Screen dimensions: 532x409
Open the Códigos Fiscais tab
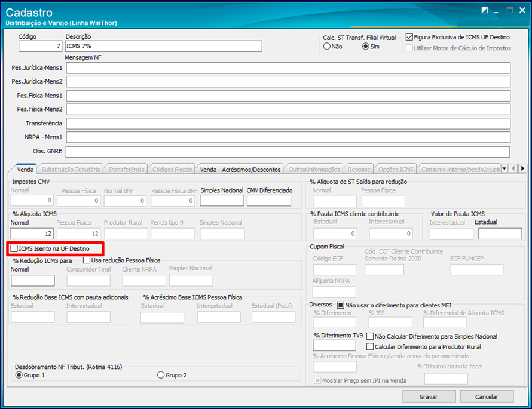point(172,170)
